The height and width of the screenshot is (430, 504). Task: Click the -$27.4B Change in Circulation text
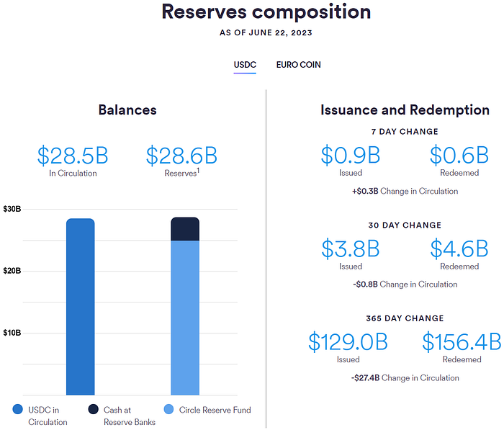405,377
